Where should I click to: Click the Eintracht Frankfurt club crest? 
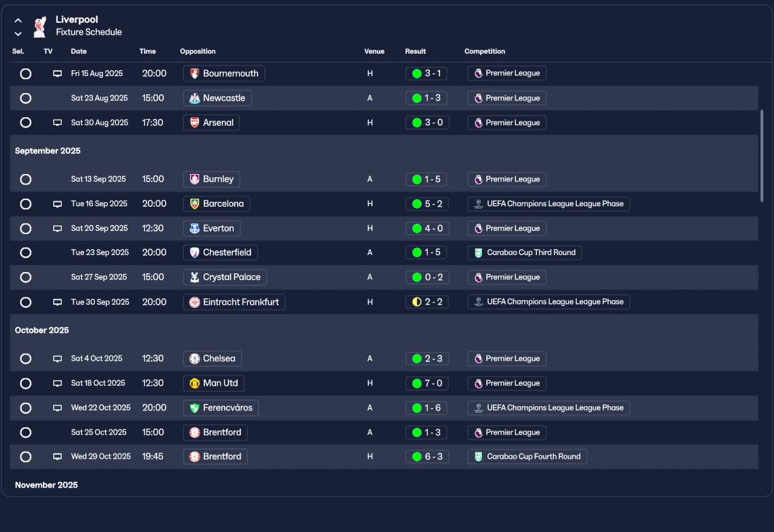[x=195, y=302]
